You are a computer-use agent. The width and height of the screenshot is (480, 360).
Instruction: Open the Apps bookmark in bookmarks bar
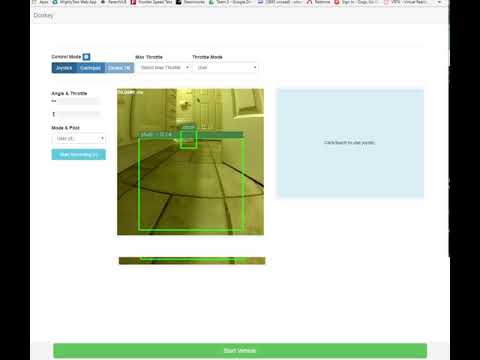(x=41, y=2)
